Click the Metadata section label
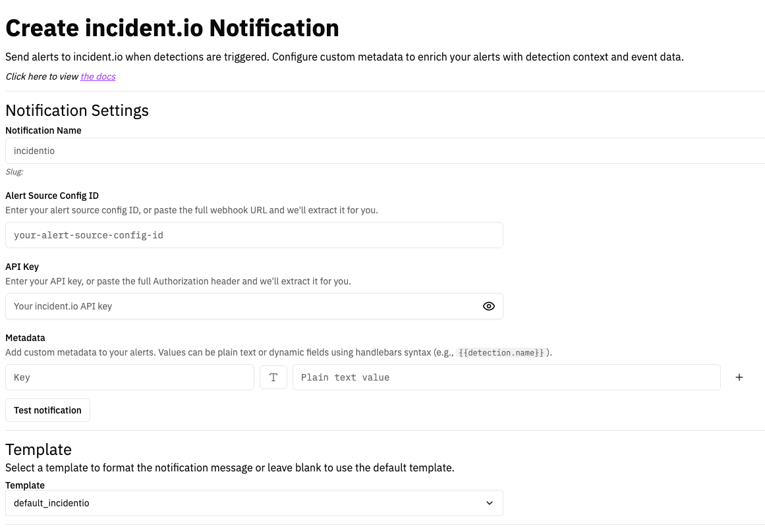 click(x=25, y=337)
